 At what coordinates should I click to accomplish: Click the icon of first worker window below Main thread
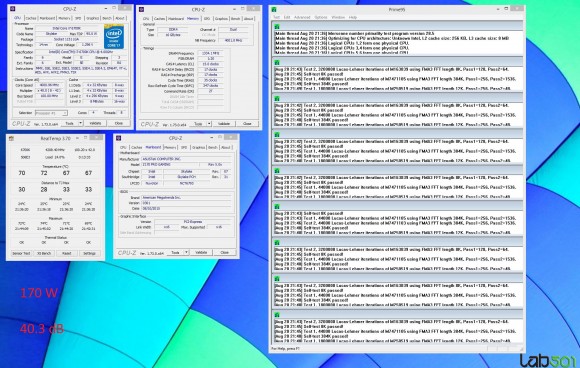(277, 63)
